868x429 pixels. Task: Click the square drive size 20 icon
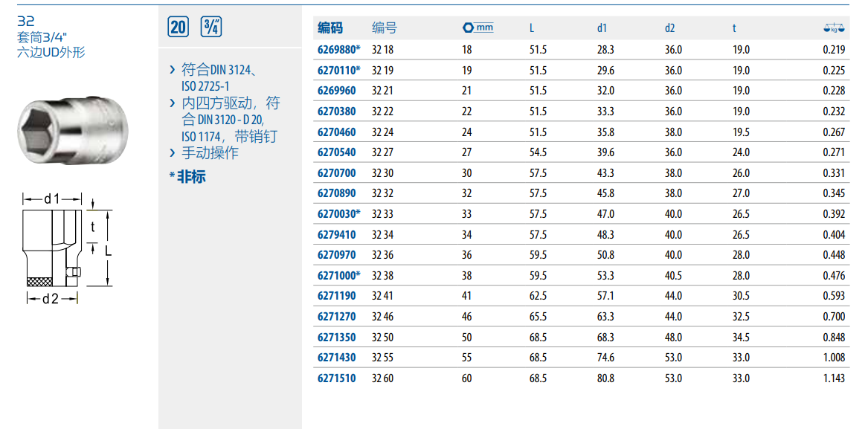[x=179, y=28]
